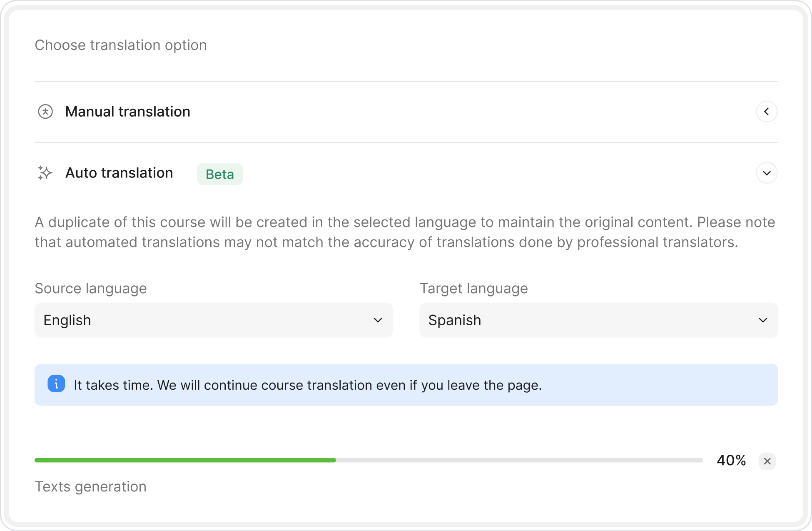Expand the Manual translation section chevron
Viewport: 812px width, 531px height.
point(767,112)
